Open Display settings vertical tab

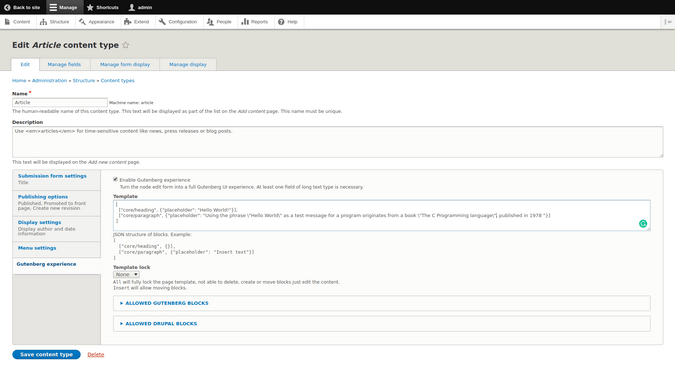click(56, 228)
